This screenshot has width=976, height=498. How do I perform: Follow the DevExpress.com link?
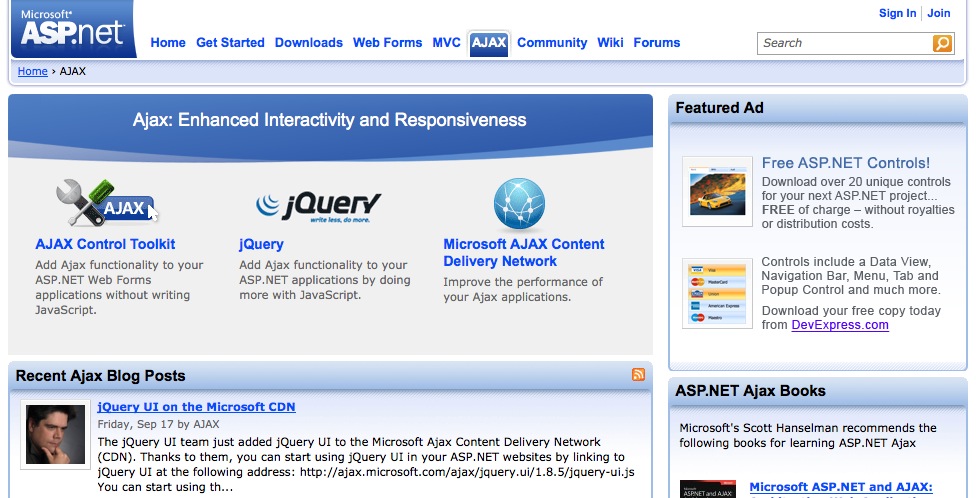[x=840, y=325]
